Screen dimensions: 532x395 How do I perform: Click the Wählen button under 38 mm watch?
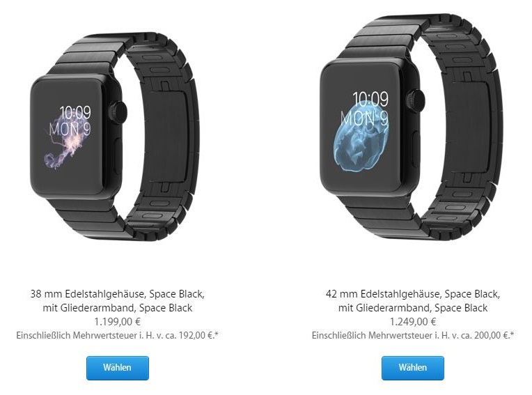118,368
